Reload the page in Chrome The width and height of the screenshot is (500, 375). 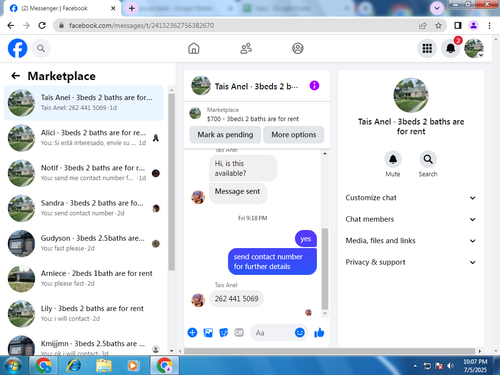[42, 25]
